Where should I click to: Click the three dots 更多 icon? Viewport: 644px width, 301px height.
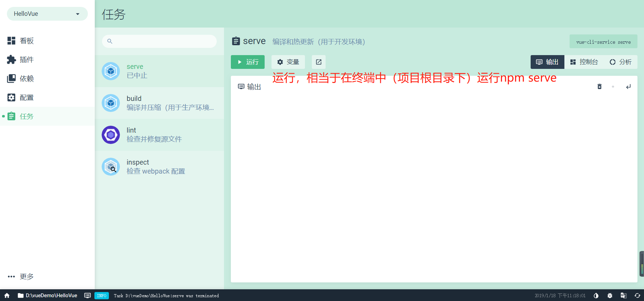[11, 277]
